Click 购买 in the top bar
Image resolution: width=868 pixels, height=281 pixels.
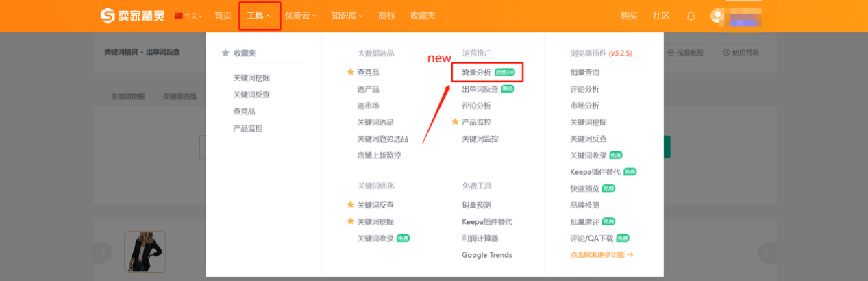point(629,16)
